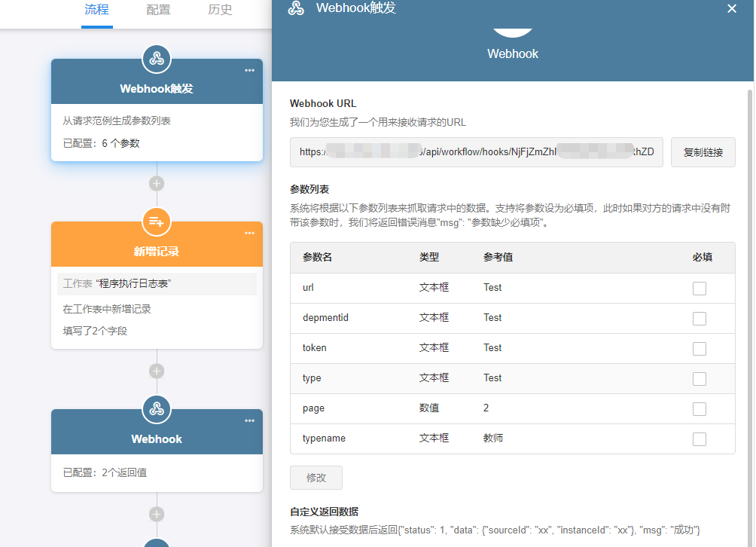Image resolution: width=756 pixels, height=547 pixels.
Task: Open the 新增记录 node more options menu
Action: pos(250,233)
